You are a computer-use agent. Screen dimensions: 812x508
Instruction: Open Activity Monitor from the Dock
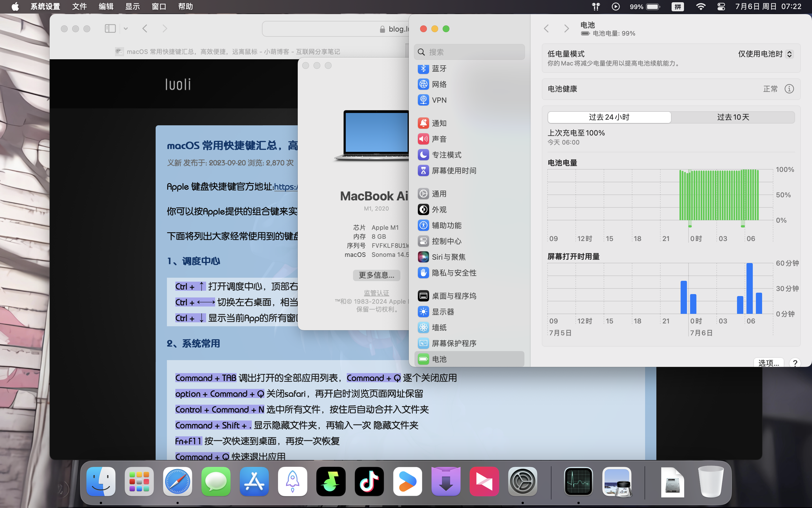click(x=579, y=481)
